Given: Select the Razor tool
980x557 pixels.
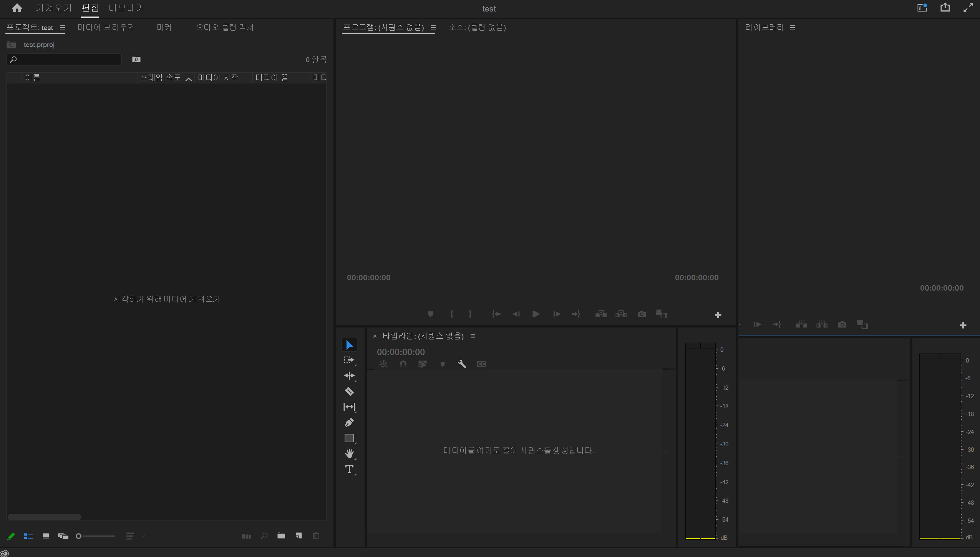Looking at the screenshot, I should (x=349, y=391).
